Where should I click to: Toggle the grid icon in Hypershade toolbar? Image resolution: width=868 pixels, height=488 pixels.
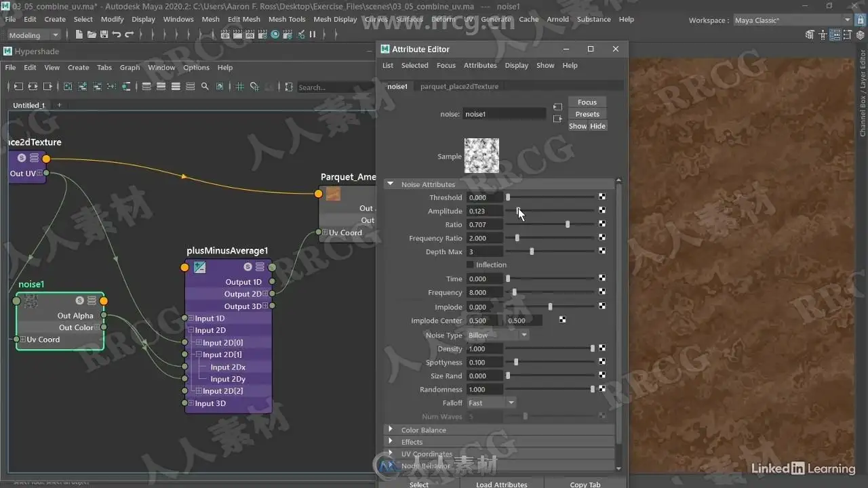(x=239, y=87)
